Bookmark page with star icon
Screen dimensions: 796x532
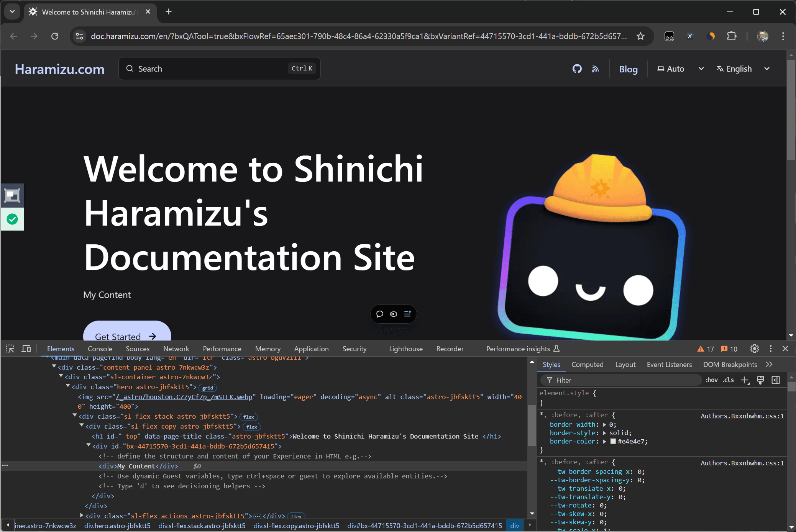pos(640,36)
